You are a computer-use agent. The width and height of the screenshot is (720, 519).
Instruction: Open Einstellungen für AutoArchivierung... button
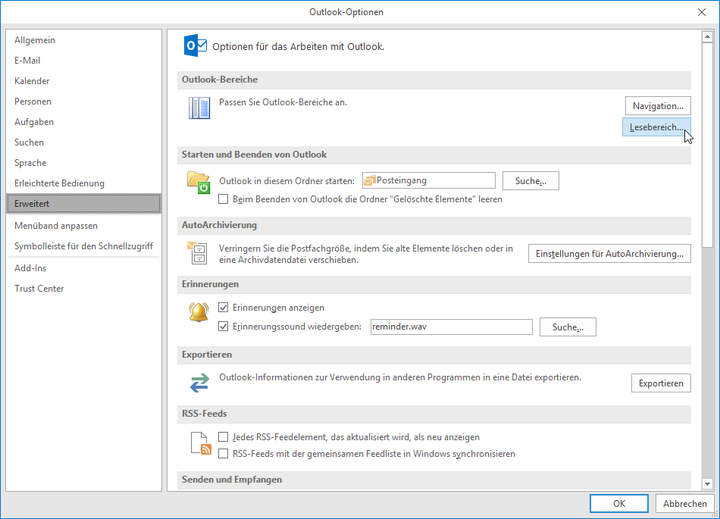[609, 254]
